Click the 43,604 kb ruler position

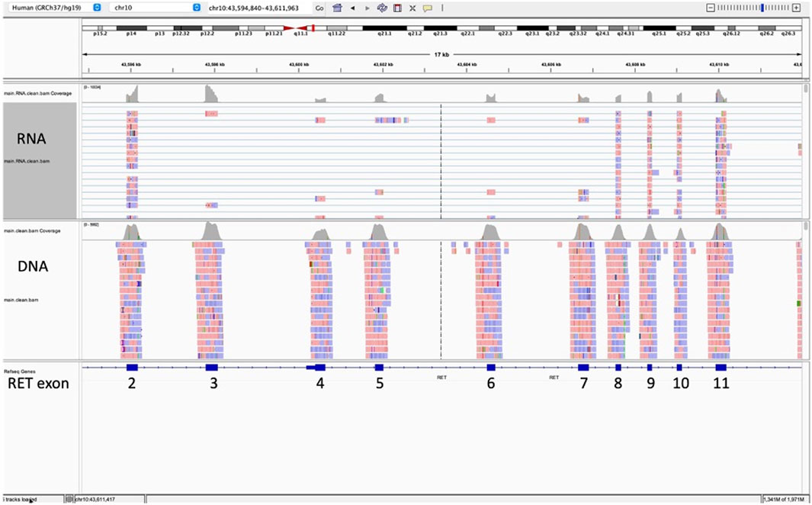[467, 65]
